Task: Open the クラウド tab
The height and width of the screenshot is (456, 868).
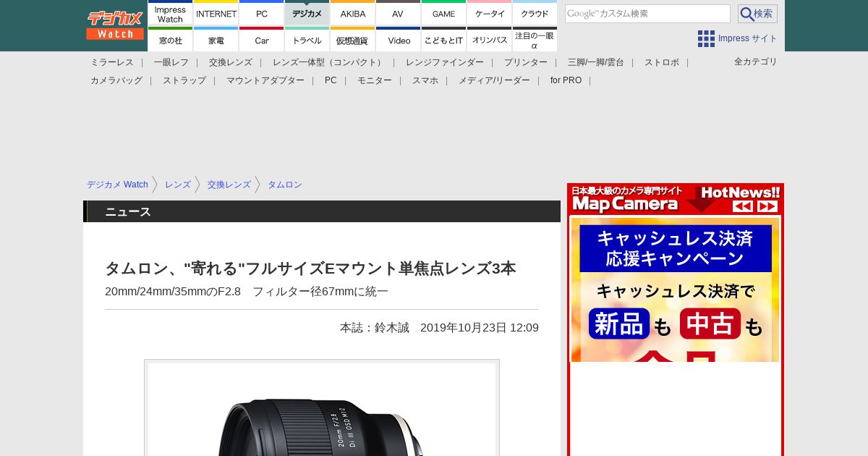Action: (535, 13)
